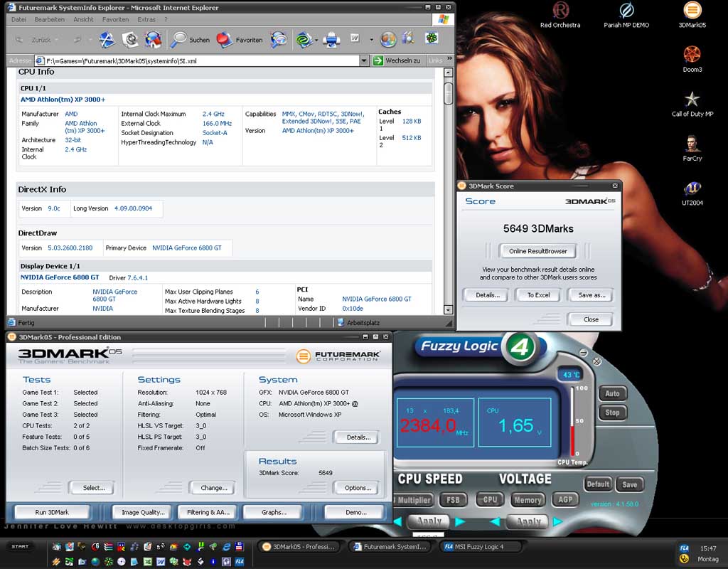Screen dimensions: 728x569
Task: Click the floppy disk quick launch icon
Action: pyautogui.click(x=240, y=547)
